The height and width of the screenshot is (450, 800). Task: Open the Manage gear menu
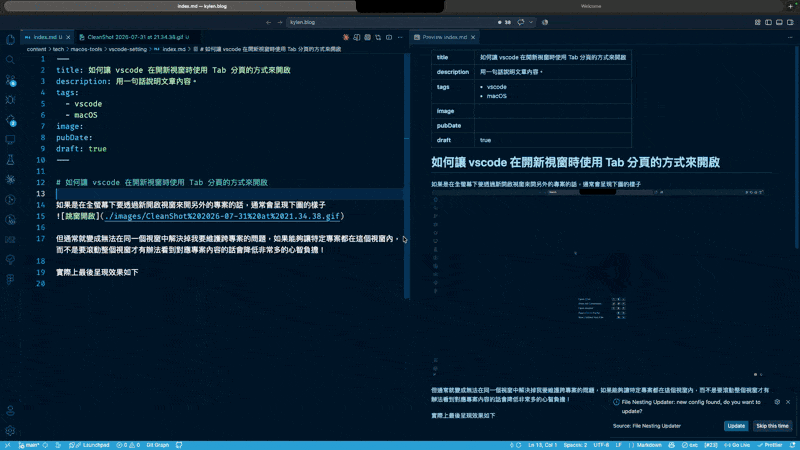tap(10, 431)
